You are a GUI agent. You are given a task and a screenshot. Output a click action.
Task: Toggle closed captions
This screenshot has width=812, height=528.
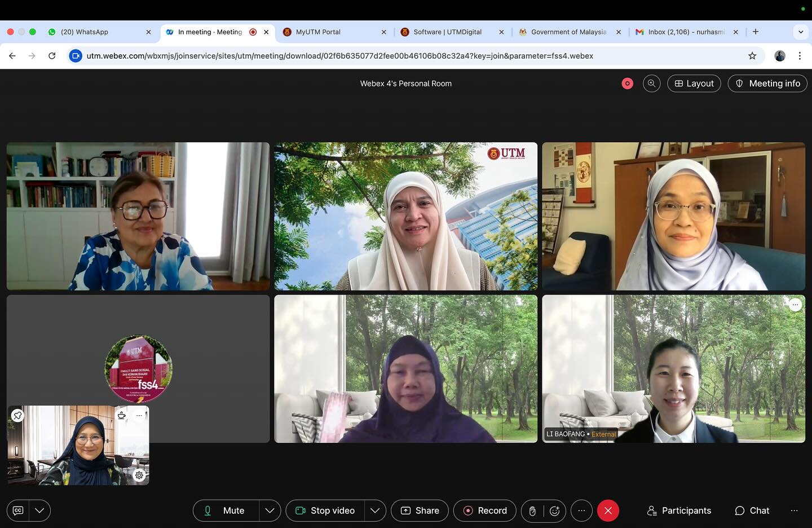[18, 511]
